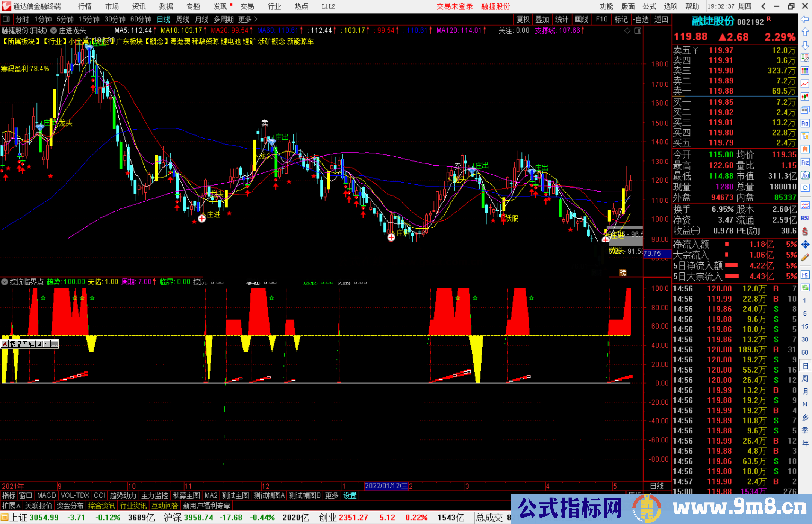Click the back arrow icon in right sidebar
Image resolution: width=812 pixels, height=524 pixels.
click(x=805, y=19)
